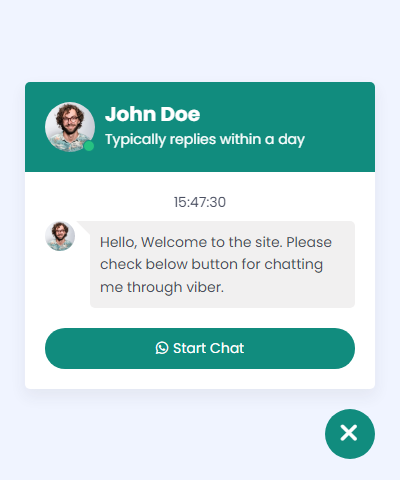Click the green online status dot
Image resolution: width=400 pixels, height=480 pixels.
pos(89,146)
